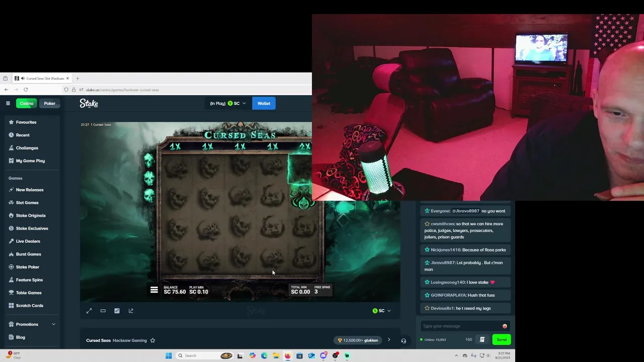The width and height of the screenshot is (644, 362).
Task: Pop out game in new window
Action: [x=131, y=311]
